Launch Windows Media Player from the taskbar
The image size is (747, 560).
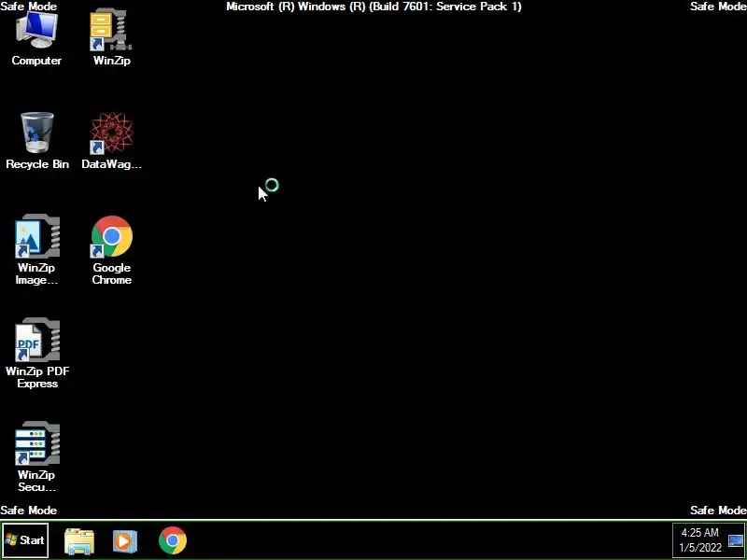point(125,541)
